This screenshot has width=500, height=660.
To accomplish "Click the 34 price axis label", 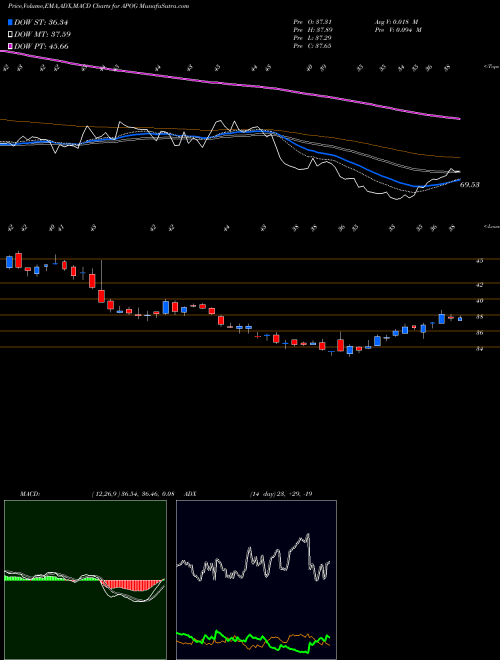I will (x=479, y=349).
